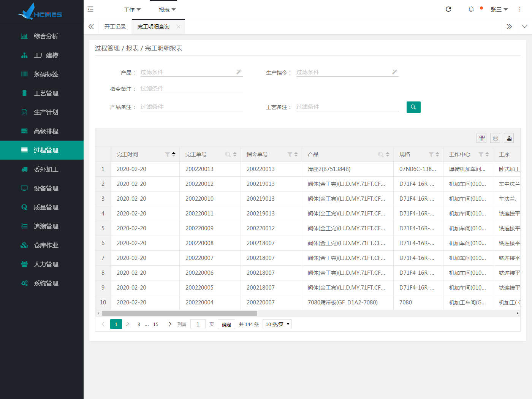Open filter for 完工时间 column
The image size is (532, 399).
168,154
